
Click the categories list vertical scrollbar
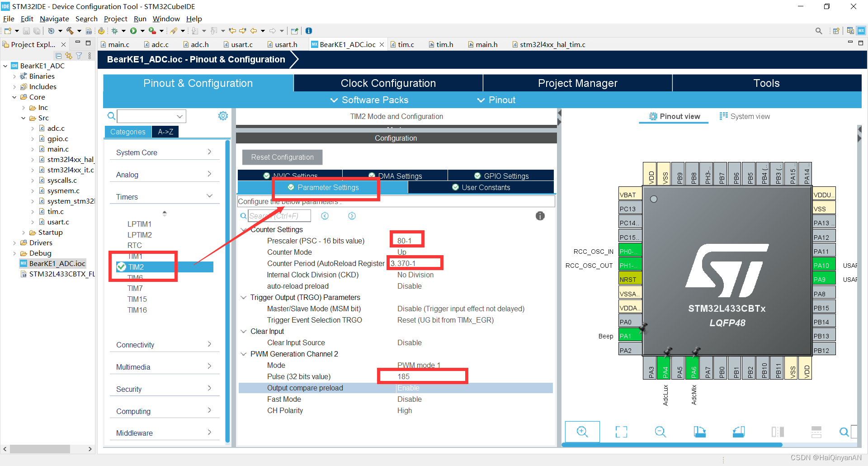pos(227,291)
